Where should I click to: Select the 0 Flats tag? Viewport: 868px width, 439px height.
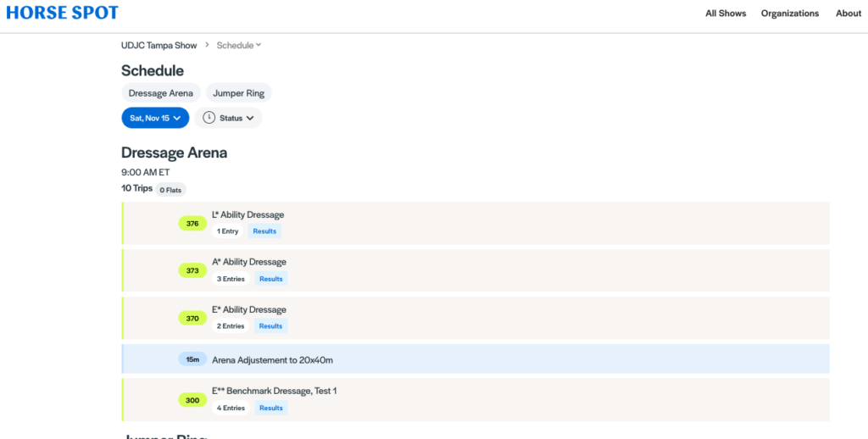(170, 190)
